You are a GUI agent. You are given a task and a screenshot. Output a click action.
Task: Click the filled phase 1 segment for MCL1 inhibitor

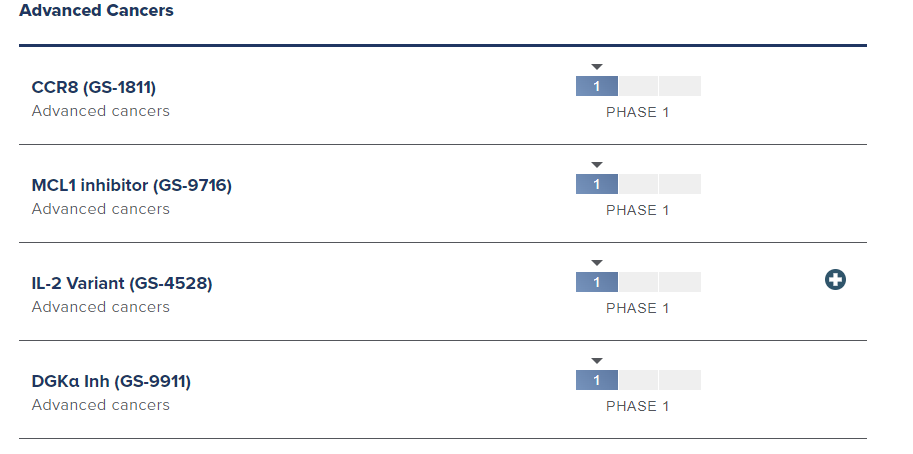[597, 184]
